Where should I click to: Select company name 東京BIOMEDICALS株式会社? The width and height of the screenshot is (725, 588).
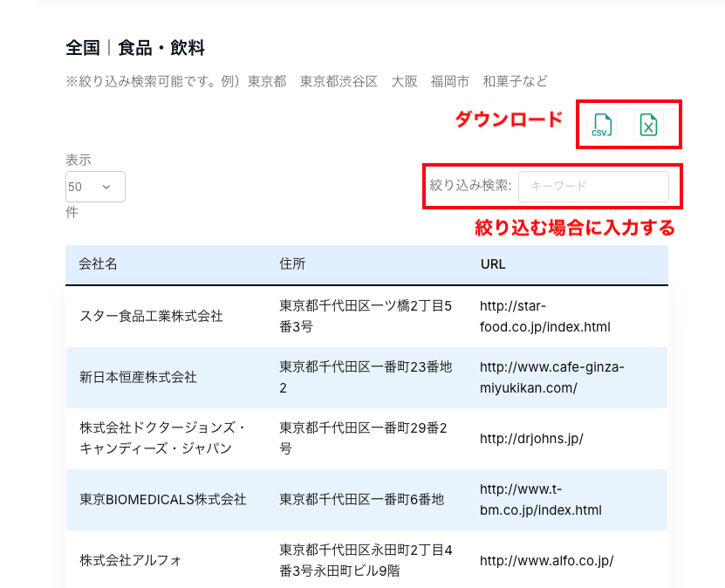[x=163, y=499]
